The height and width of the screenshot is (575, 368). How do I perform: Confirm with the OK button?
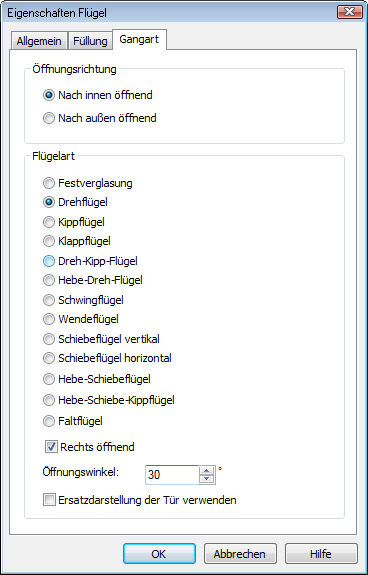(159, 553)
